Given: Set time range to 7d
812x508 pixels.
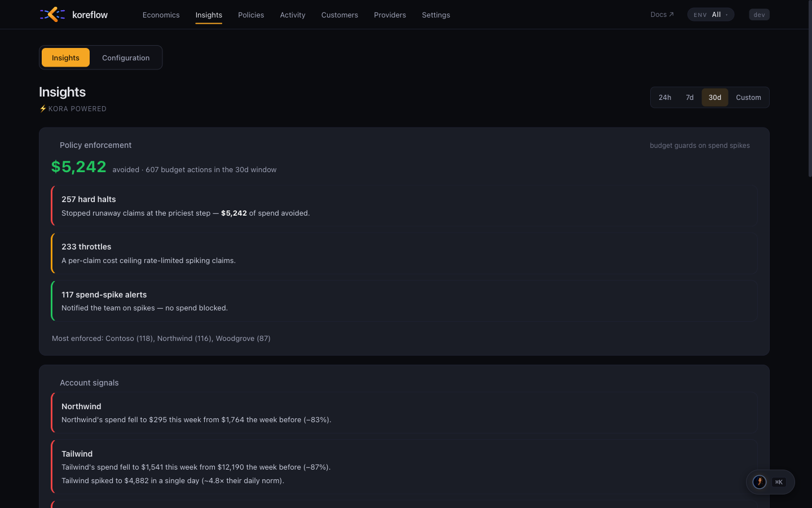Looking at the screenshot, I should point(690,98).
